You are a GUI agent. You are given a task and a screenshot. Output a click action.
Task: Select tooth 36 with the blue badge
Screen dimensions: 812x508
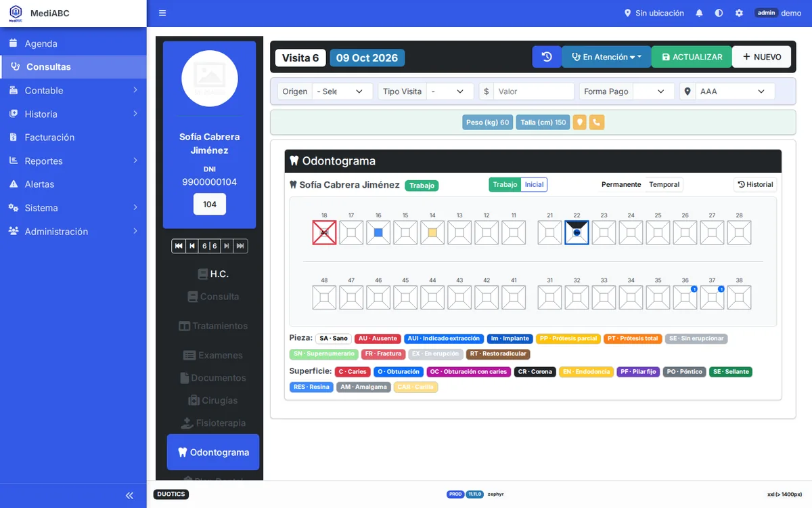pyautogui.click(x=685, y=298)
